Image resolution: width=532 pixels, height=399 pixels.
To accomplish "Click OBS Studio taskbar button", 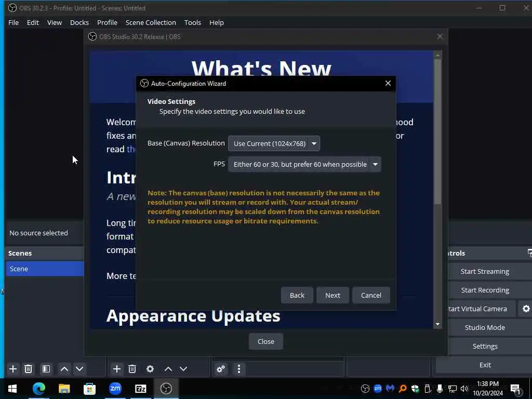I will (166, 389).
